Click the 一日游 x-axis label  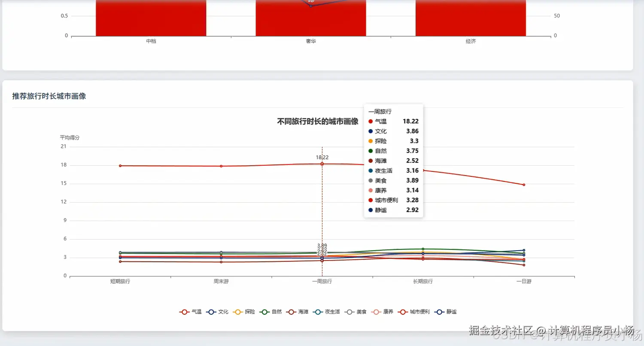tap(524, 282)
